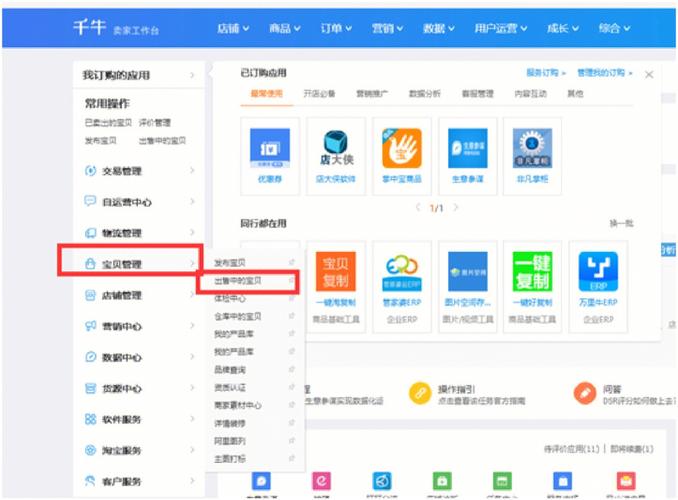The width and height of the screenshot is (678, 500).
Task: Open the 一键淘复制 orange app icon
Action: coord(336,271)
